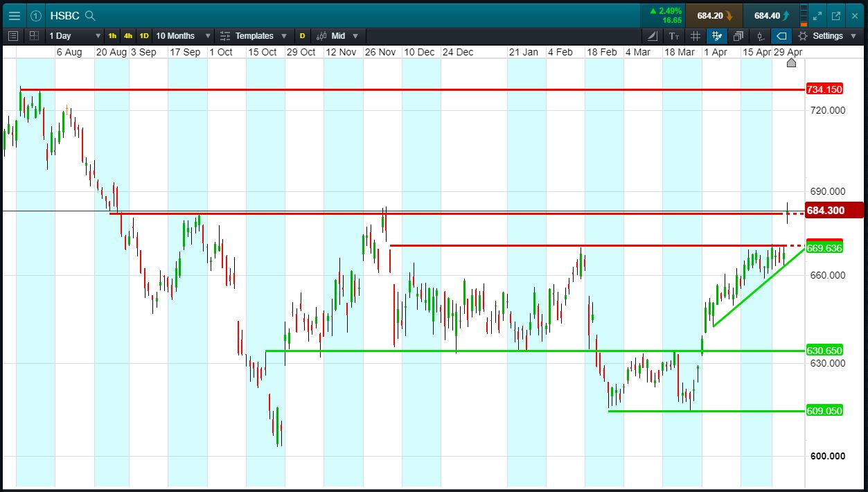
Task: Click the HSBC instrument name
Action: [x=65, y=15]
